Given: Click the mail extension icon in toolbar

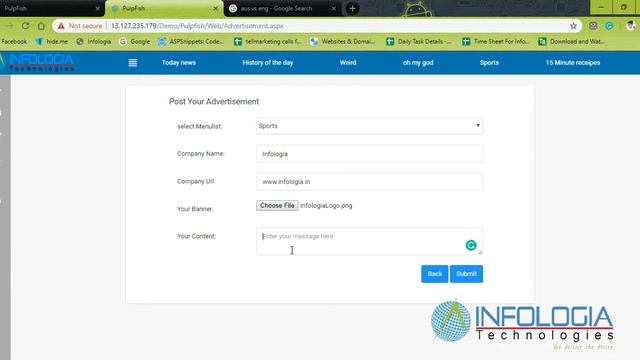Looking at the screenshot, I should pos(593,26).
